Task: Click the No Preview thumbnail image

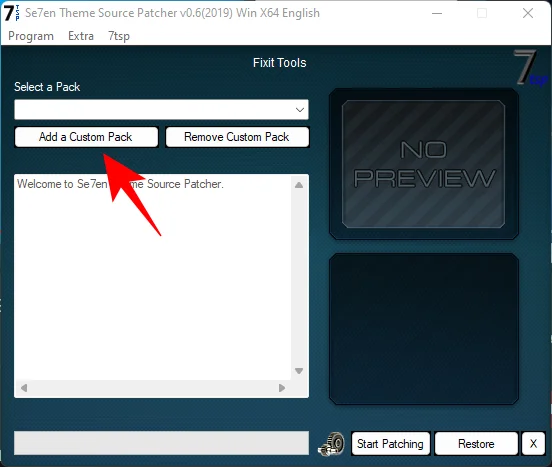Action: click(x=424, y=164)
